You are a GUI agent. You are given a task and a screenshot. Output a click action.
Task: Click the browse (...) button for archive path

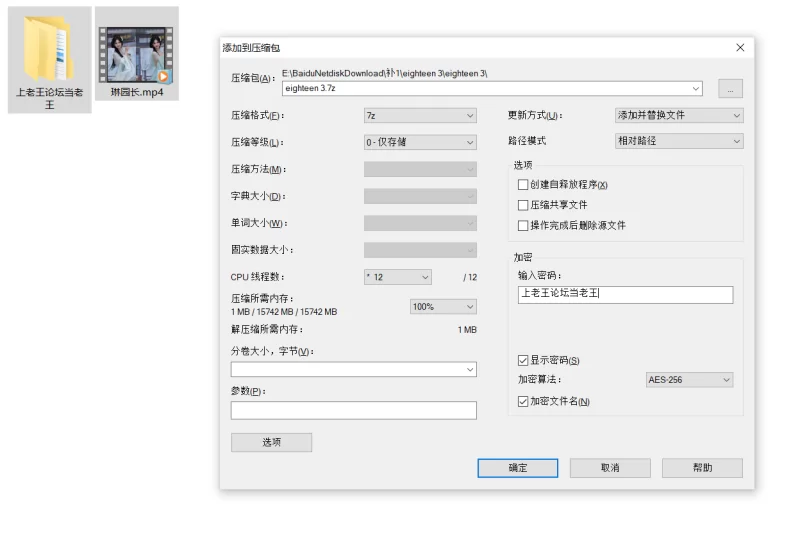pyautogui.click(x=730, y=89)
